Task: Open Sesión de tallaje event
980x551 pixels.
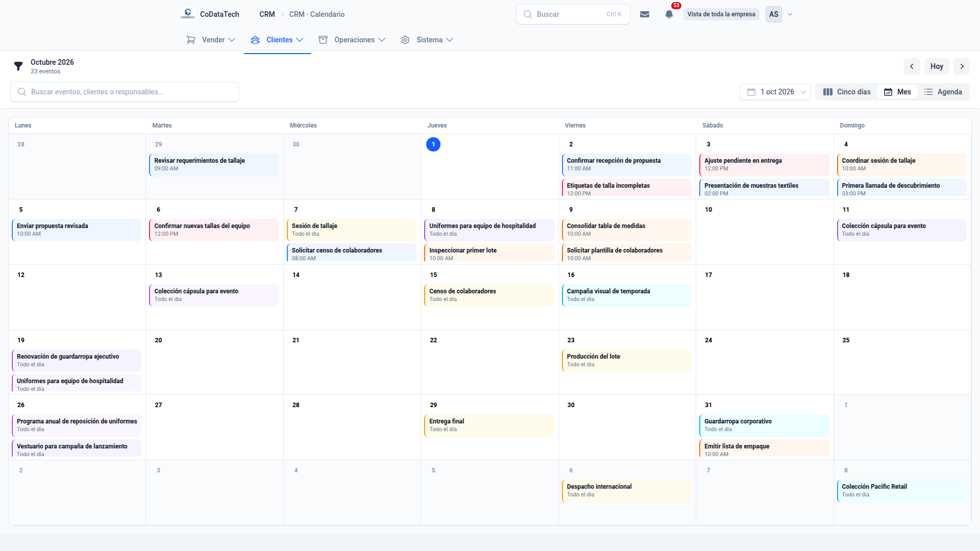Action: 352,230
